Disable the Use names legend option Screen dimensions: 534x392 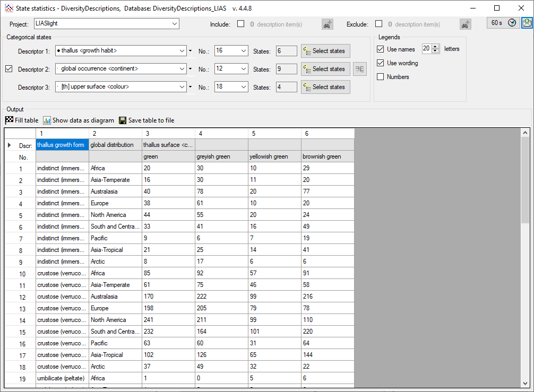(x=380, y=49)
